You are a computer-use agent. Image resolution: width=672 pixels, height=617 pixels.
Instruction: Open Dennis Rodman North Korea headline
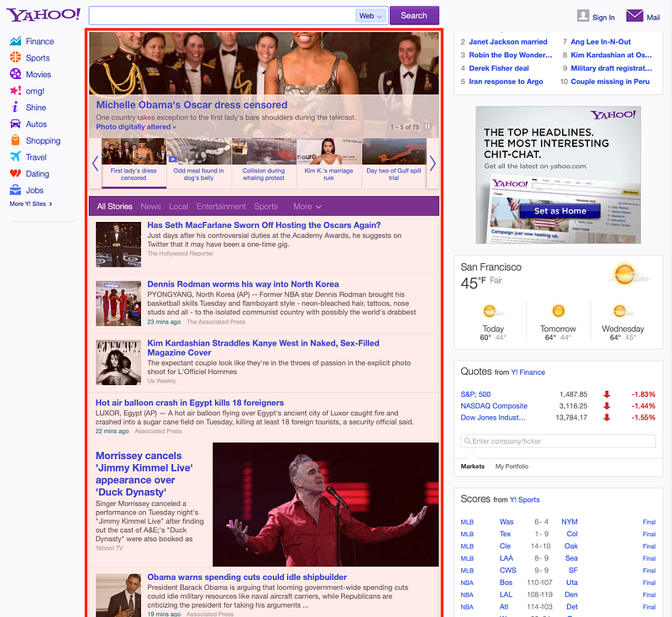(243, 284)
